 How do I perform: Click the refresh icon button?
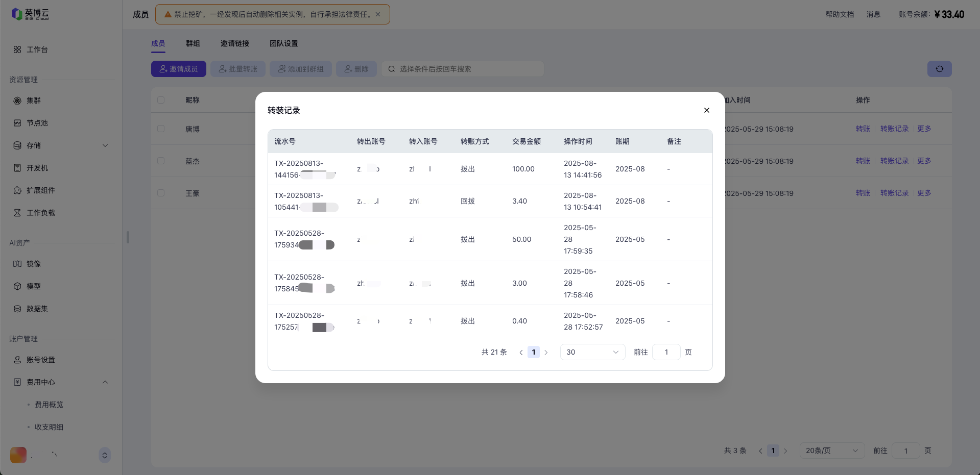click(x=939, y=69)
